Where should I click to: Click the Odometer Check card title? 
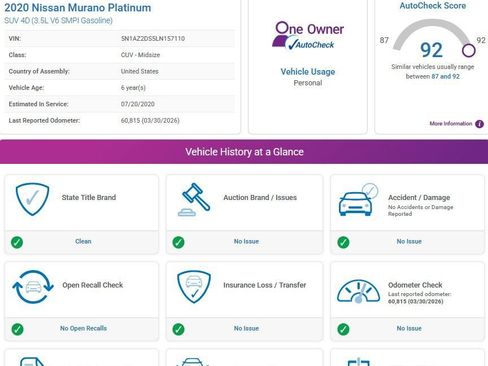[x=415, y=285]
